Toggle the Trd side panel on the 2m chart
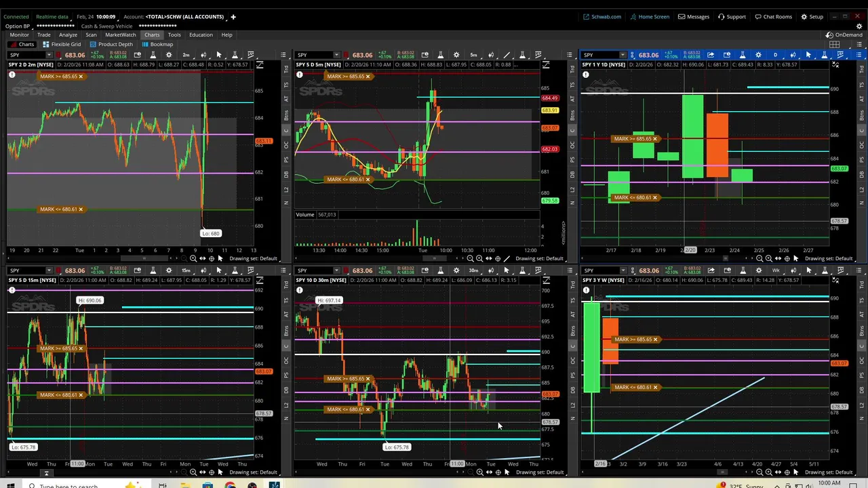The width and height of the screenshot is (868, 488). [286, 68]
